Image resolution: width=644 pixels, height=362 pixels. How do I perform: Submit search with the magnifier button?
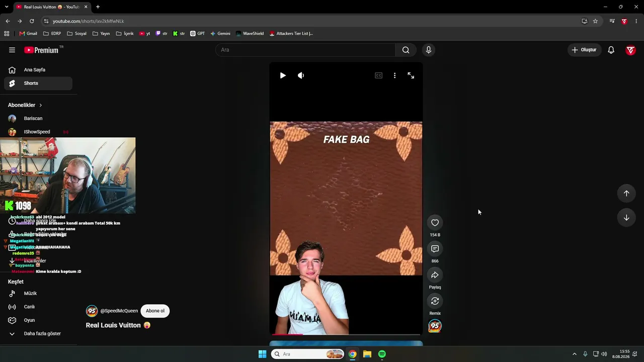coord(406,50)
